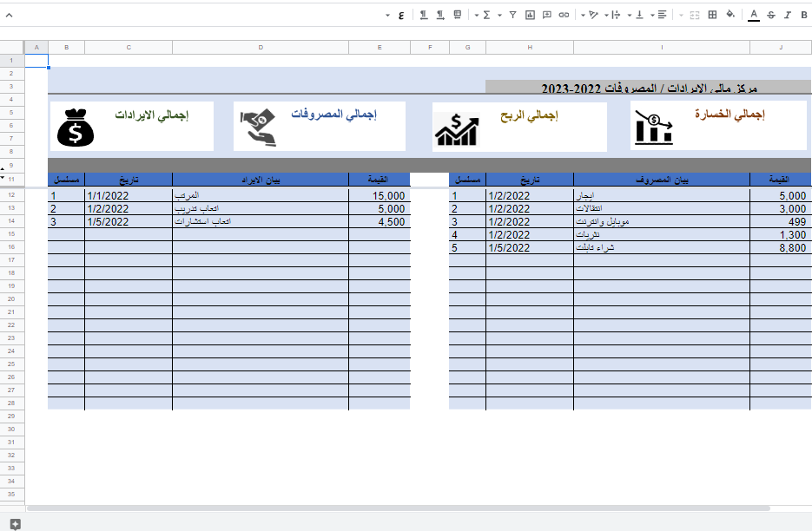Open the borders tool
The width and height of the screenshot is (812, 531).
(712, 15)
